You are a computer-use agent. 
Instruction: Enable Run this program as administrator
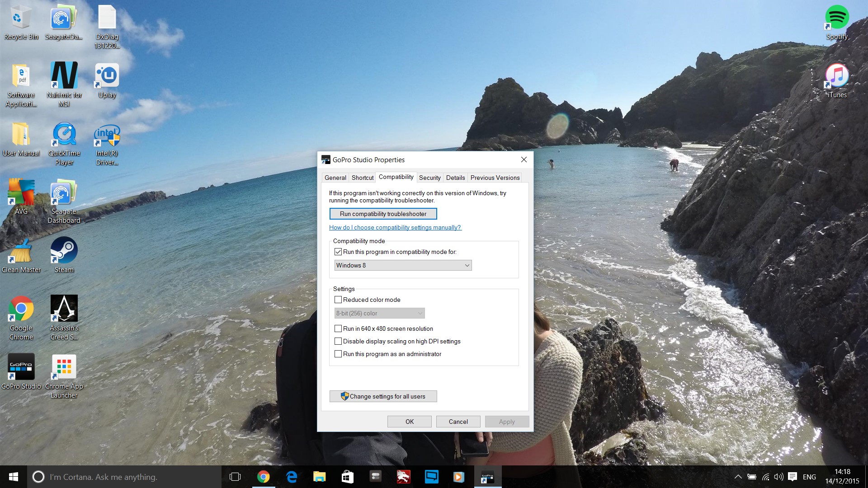[337, 354]
